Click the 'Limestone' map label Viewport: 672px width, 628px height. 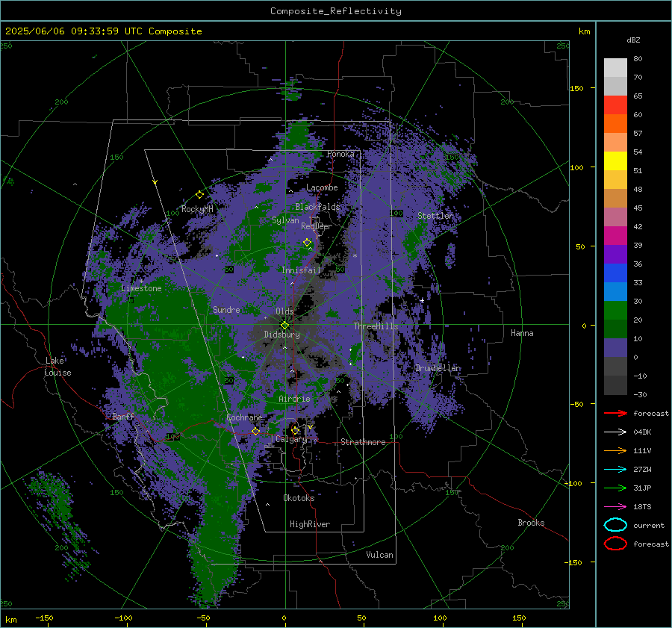pos(141,288)
